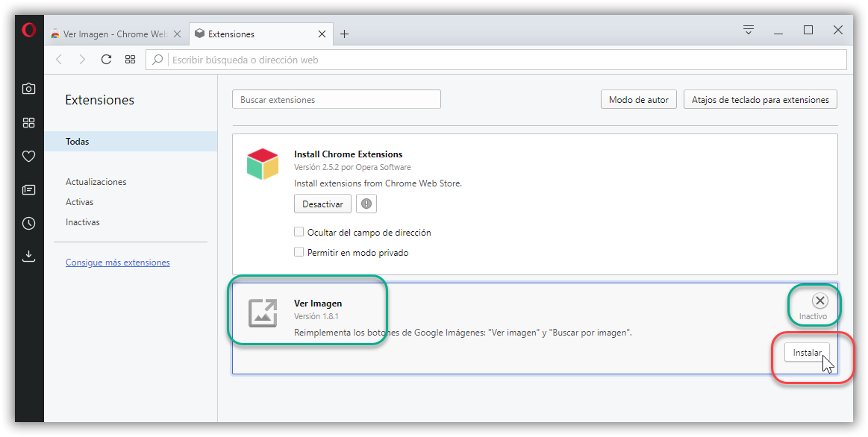The image size is (868, 437).
Task: Open History clock icon in sidebar
Action: [x=29, y=224]
